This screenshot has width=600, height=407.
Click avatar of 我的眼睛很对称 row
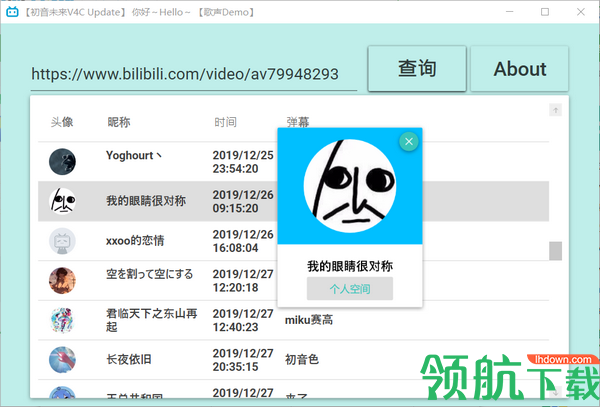click(x=62, y=201)
